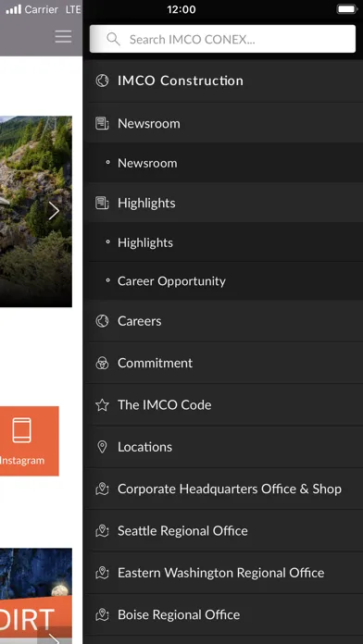
Task: Click the globe icon beside IMCO Construction
Action: (102, 80)
